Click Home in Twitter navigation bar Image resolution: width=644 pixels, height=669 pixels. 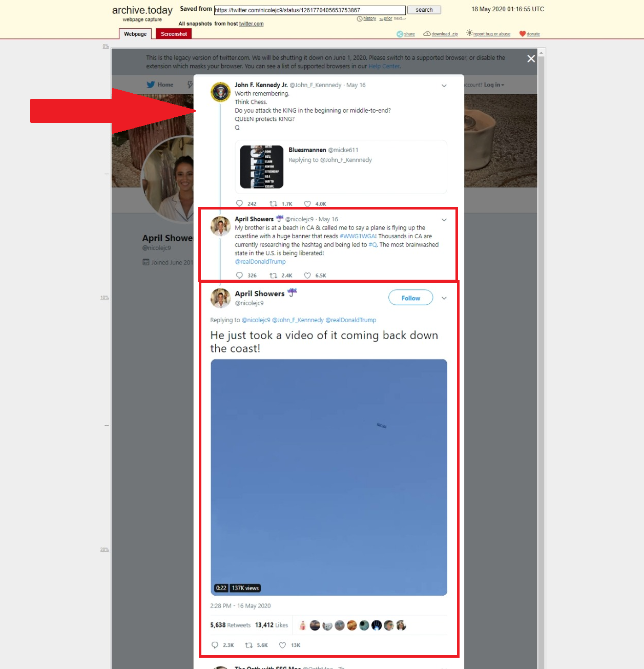click(x=165, y=85)
